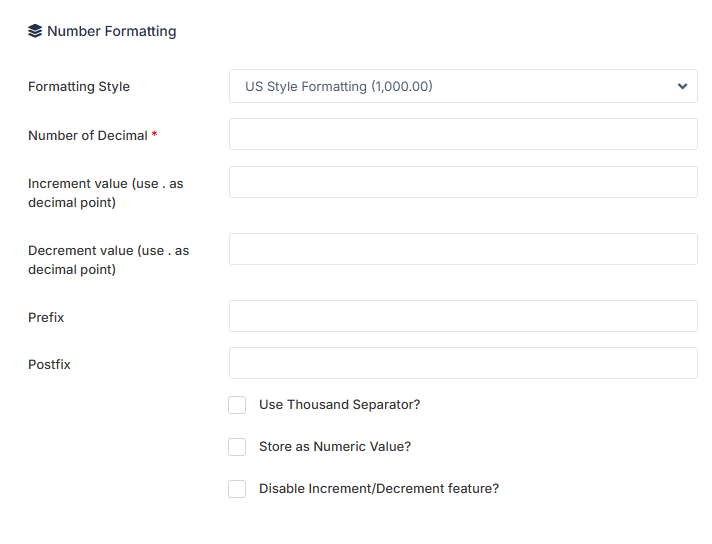Click the Prefix label
The image size is (712, 544).
pos(46,317)
